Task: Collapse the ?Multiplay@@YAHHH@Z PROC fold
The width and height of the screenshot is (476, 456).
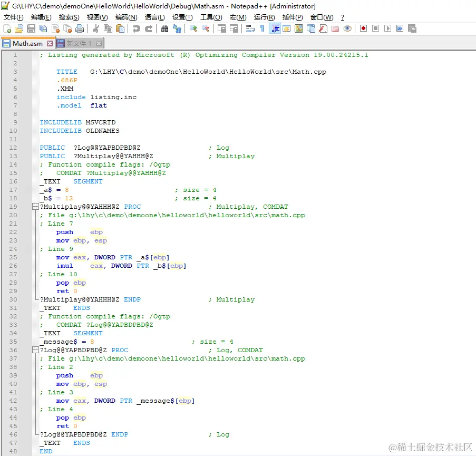Action: tap(35, 207)
